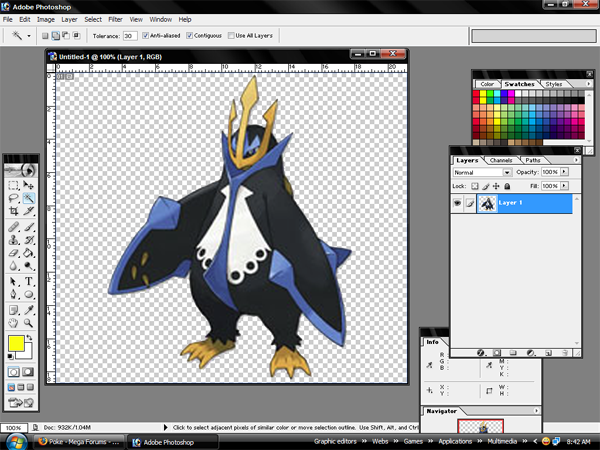Toggle the Contiguous checkbox
The width and height of the screenshot is (600, 450).
[x=189, y=36]
